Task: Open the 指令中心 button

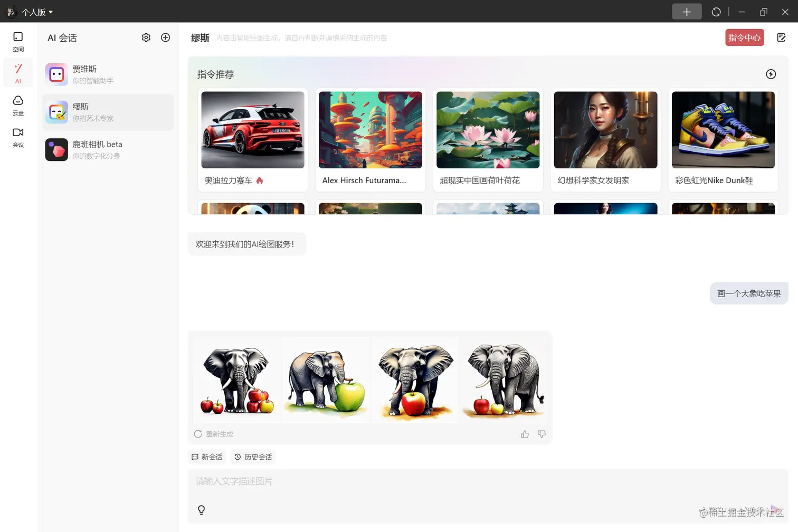Action: [745, 37]
